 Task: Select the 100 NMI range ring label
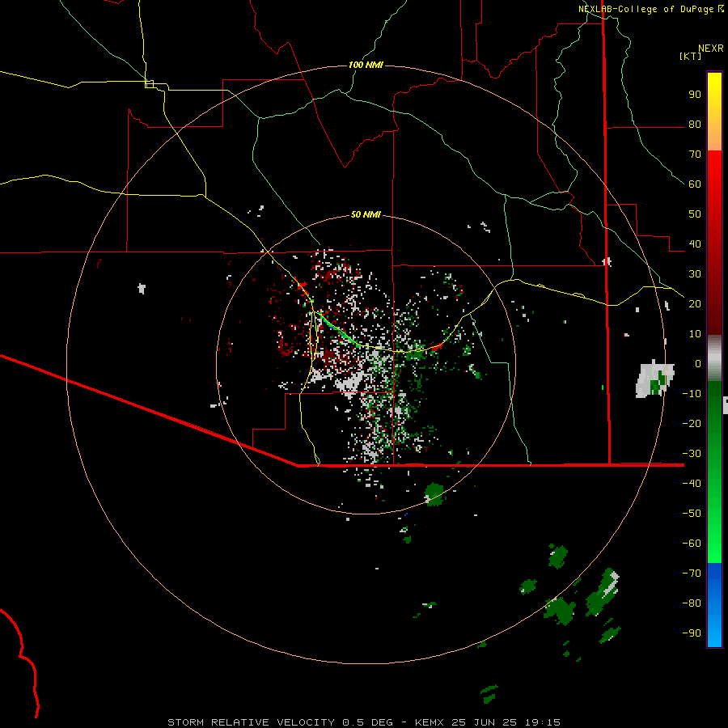coord(366,65)
